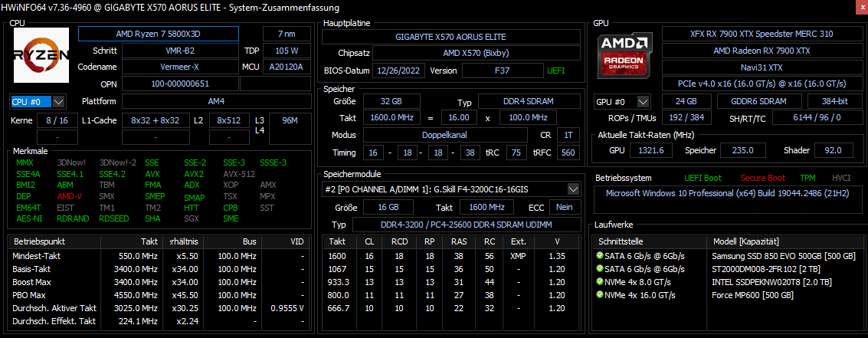Click the XFX RX 7900 XTX Speedster field

tap(762, 34)
